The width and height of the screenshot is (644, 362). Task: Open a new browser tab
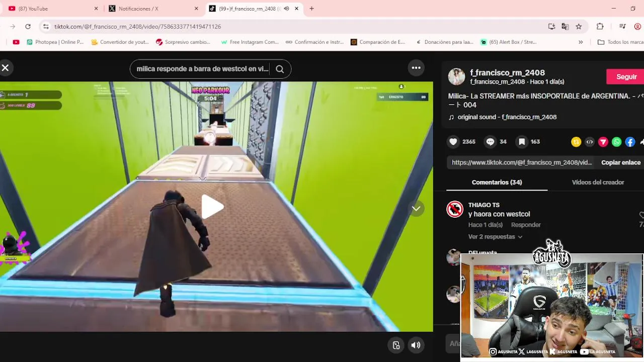pos(311,9)
